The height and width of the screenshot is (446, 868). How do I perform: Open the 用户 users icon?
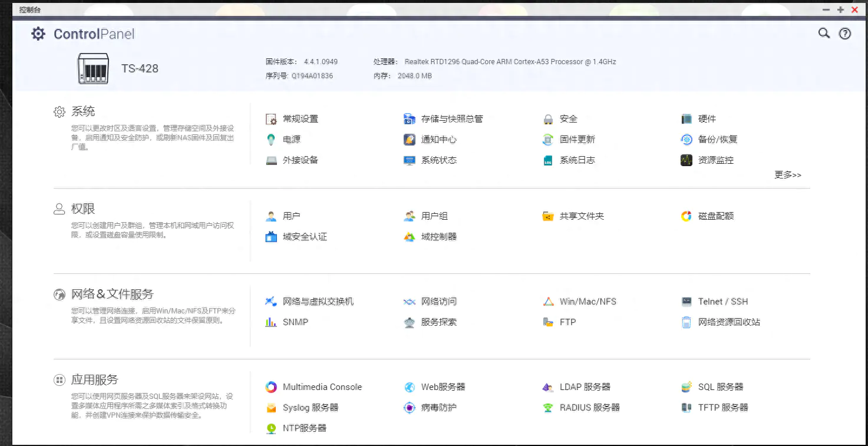[271, 216]
